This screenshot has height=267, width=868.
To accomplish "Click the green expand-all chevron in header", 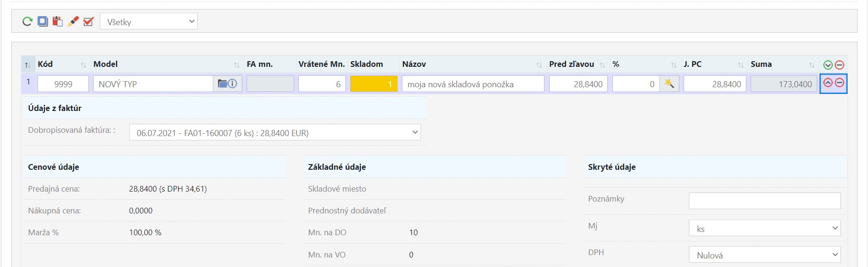I will click(x=828, y=65).
